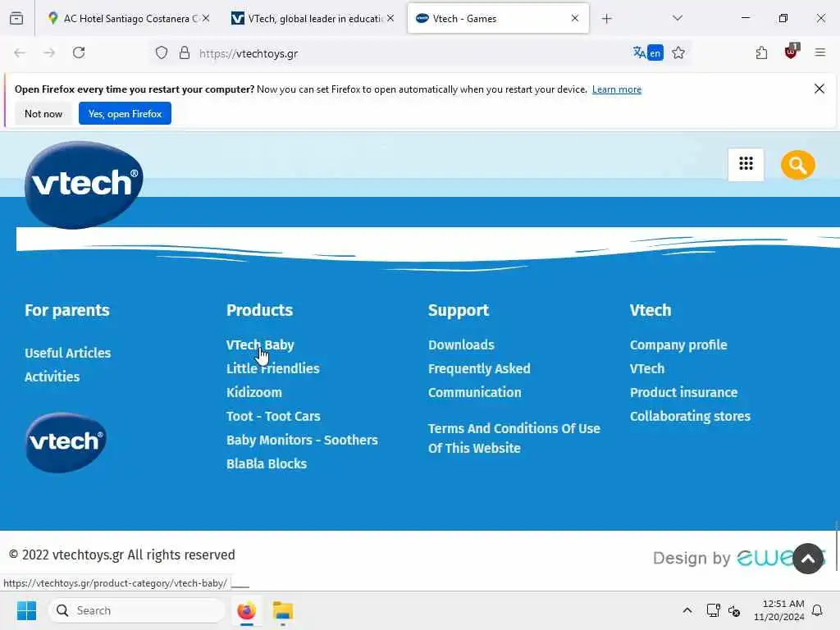Open a new tab with plus button
The height and width of the screenshot is (630, 840).
(x=606, y=19)
